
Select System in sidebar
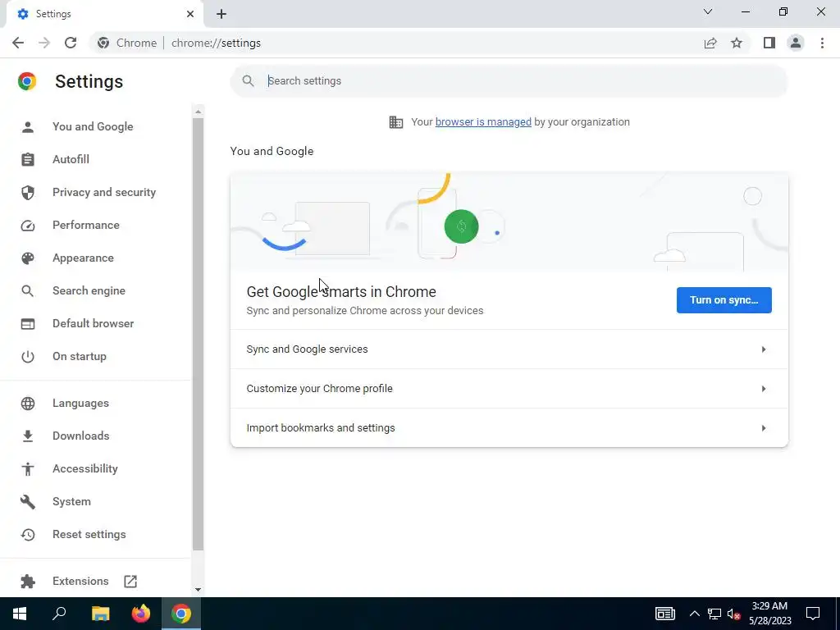pyautogui.click(x=72, y=502)
